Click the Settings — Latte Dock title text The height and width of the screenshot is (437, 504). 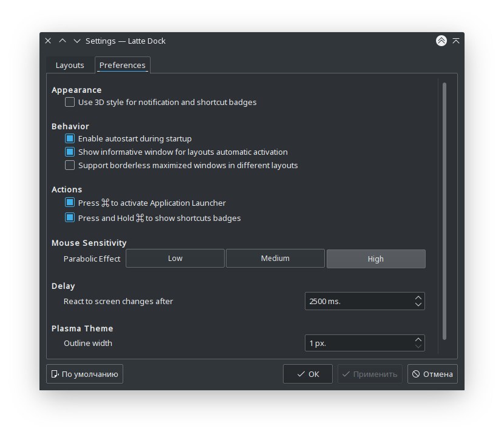[125, 41]
